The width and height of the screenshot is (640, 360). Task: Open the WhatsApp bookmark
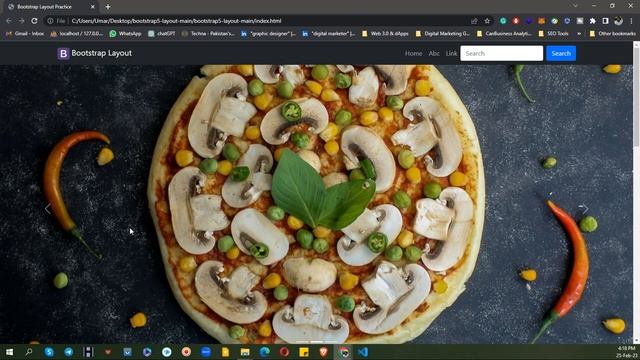(125, 33)
